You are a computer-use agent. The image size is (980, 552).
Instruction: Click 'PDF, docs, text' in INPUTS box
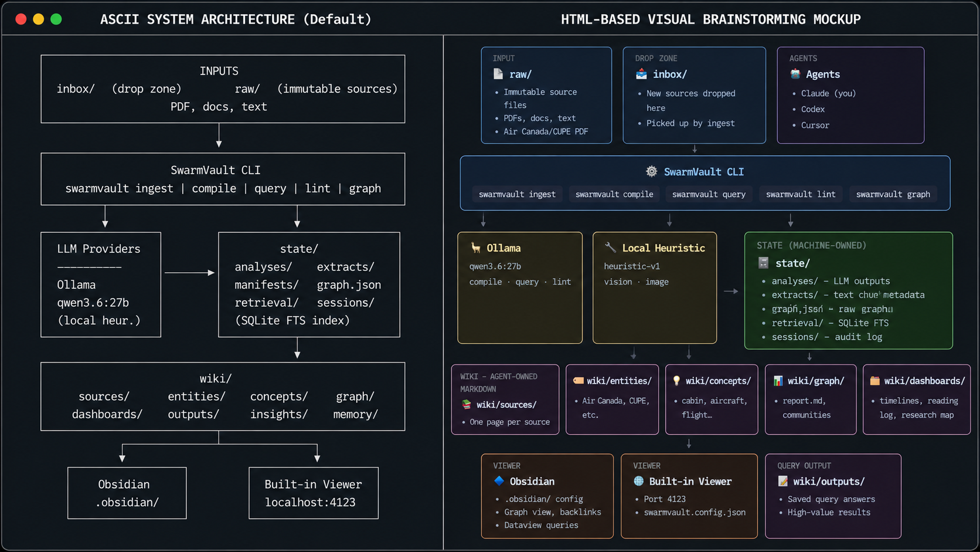[219, 107]
